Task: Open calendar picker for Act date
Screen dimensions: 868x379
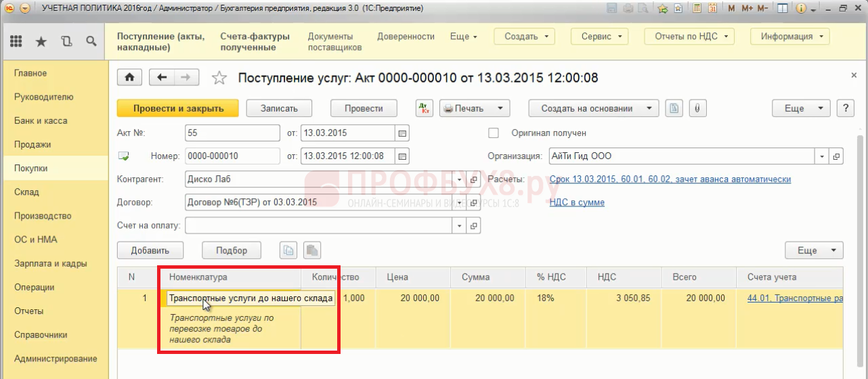Action: pos(402,133)
